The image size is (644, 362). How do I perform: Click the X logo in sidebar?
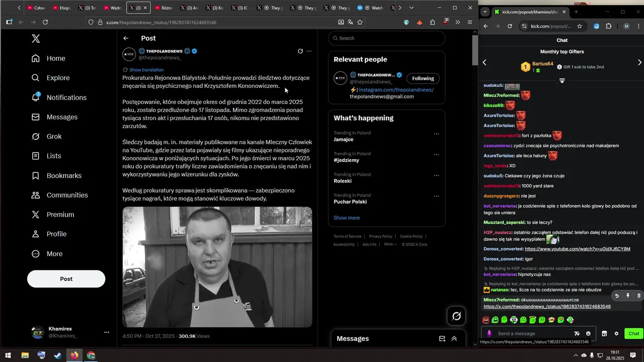36,39
